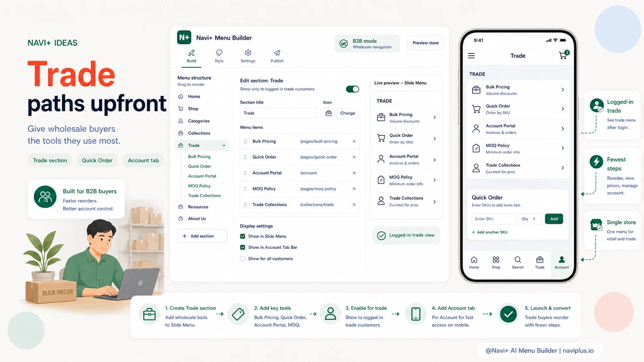Open Bulk Pricing chevron in live preview
This screenshot has height=362, width=644.
(x=435, y=118)
